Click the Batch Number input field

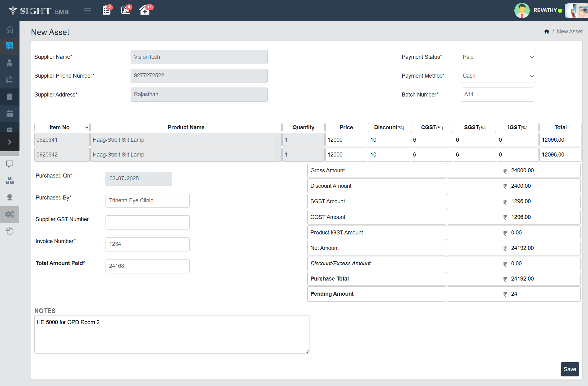click(497, 95)
